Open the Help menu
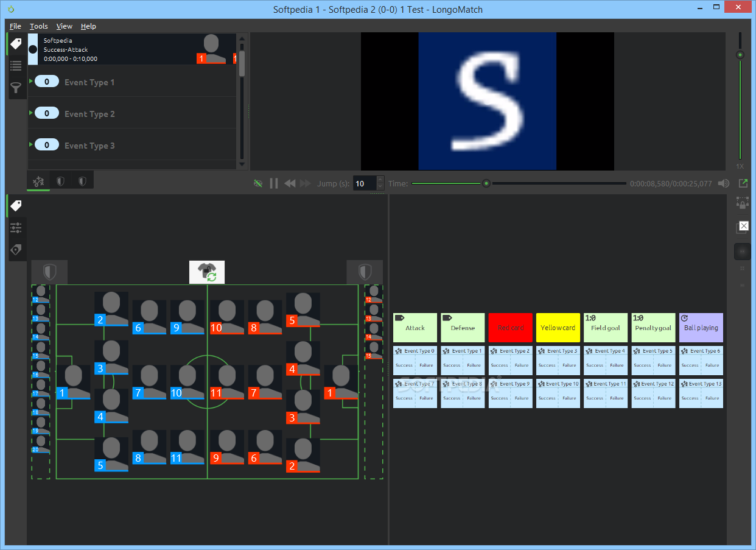The width and height of the screenshot is (756, 550). click(x=88, y=26)
